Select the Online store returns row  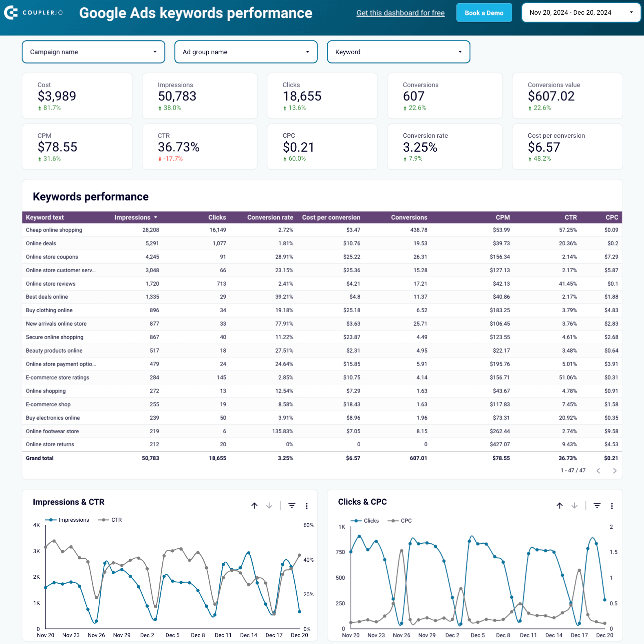point(322,444)
